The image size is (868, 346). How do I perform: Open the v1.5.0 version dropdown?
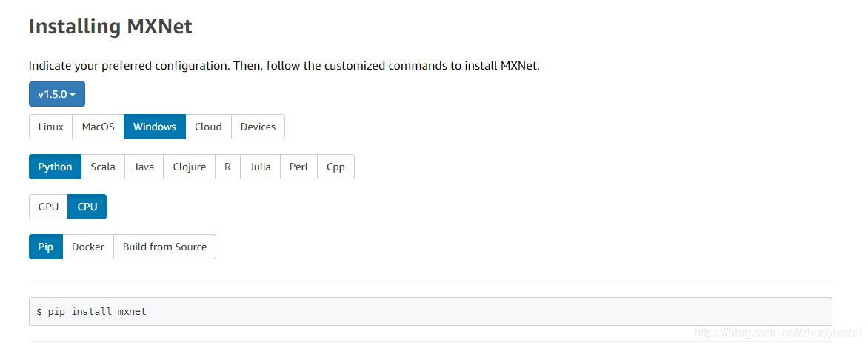pyautogui.click(x=56, y=94)
